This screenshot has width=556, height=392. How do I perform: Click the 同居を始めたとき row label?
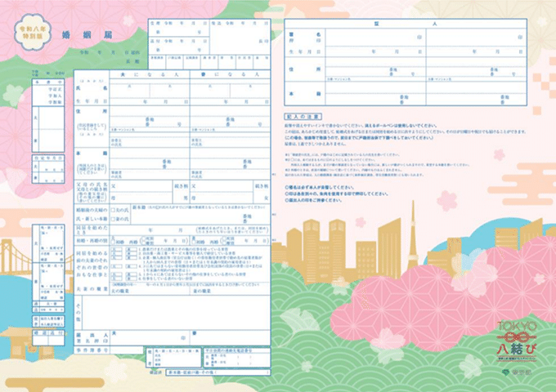point(92,230)
